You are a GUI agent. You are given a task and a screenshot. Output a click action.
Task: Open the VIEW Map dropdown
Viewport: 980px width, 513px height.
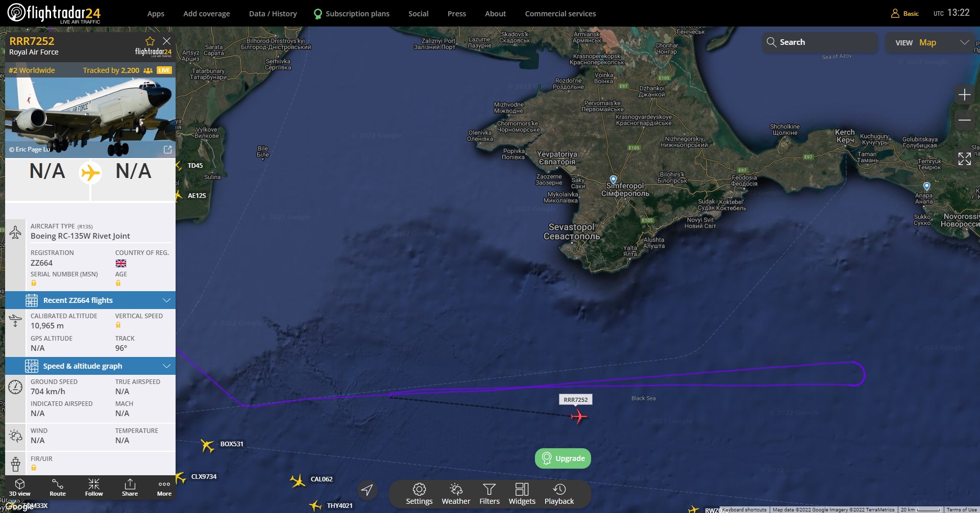click(x=932, y=42)
